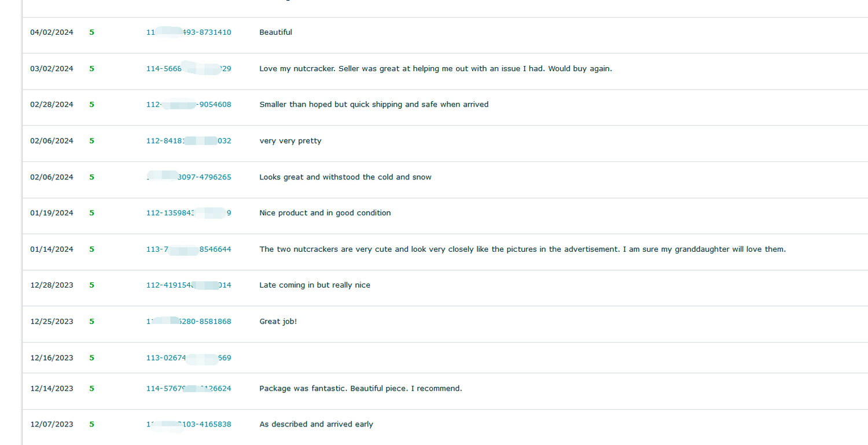Click the 12/28/2023 date cell

(52, 285)
